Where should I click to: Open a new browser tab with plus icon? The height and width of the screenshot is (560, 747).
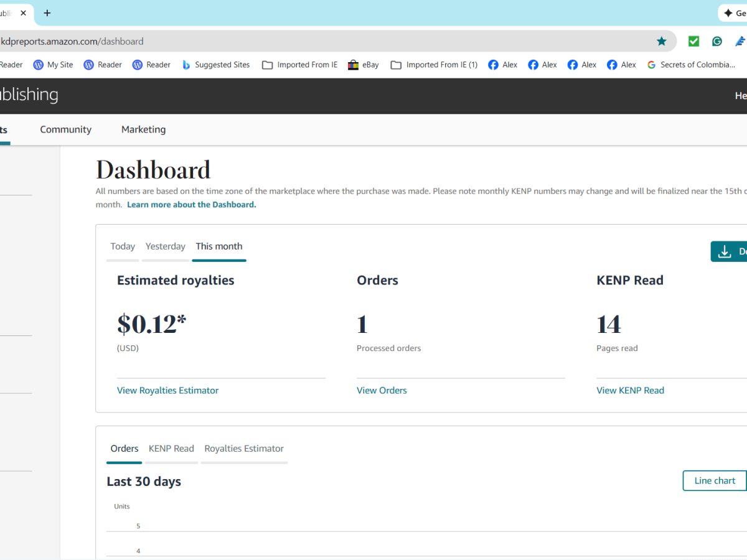pos(47,13)
